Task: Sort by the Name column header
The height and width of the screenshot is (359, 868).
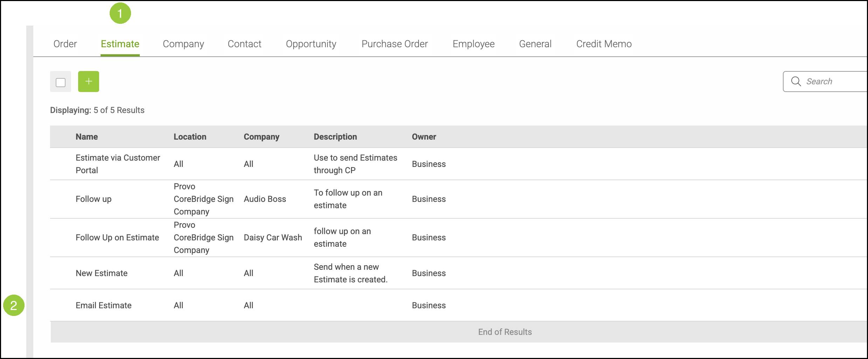Action: pos(87,137)
